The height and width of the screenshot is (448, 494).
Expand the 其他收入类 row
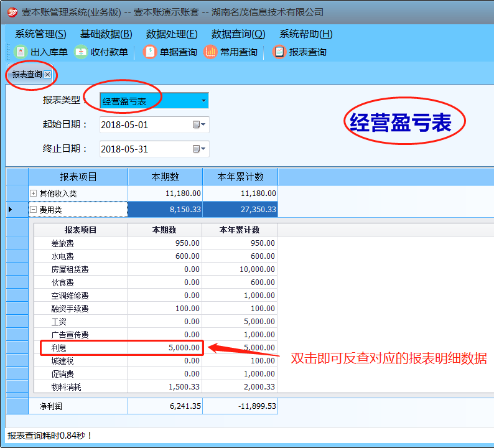pyautogui.click(x=33, y=194)
